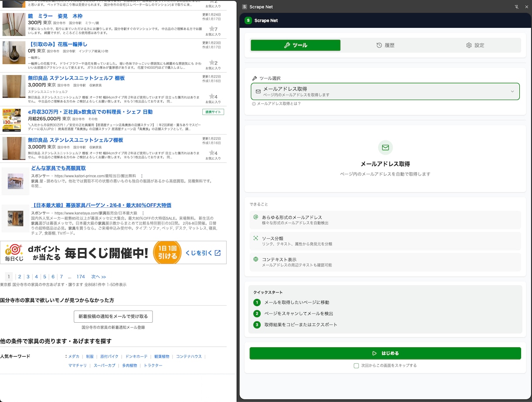Go to results page 2
Screen dimensions: 532x402
point(20,277)
